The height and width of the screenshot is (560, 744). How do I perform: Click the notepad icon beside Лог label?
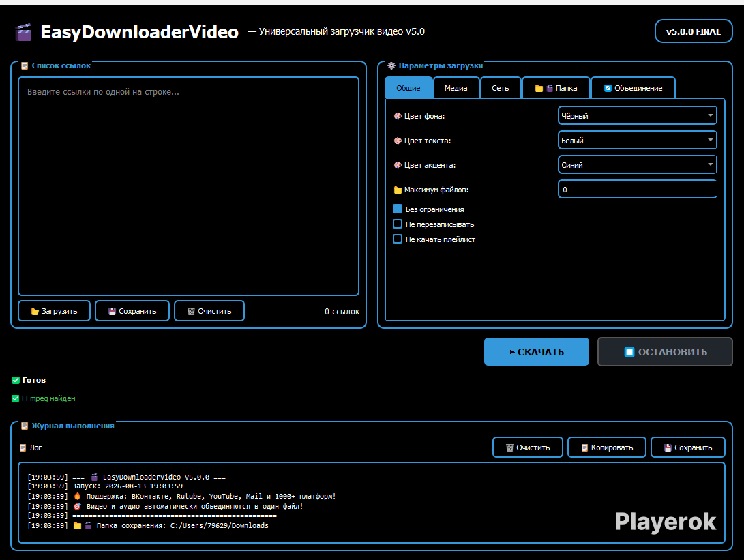pos(23,447)
